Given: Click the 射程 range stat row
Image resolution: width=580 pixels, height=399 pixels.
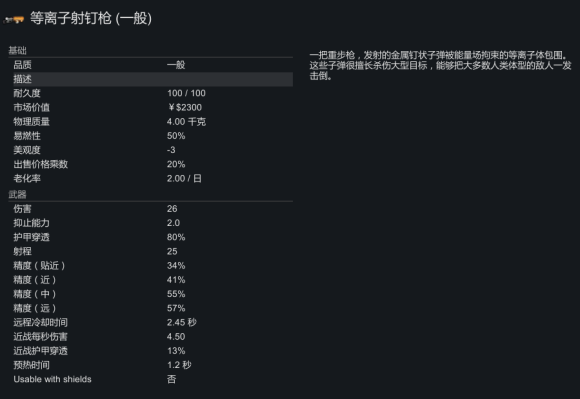Looking at the screenshot, I should pos(151,251).
